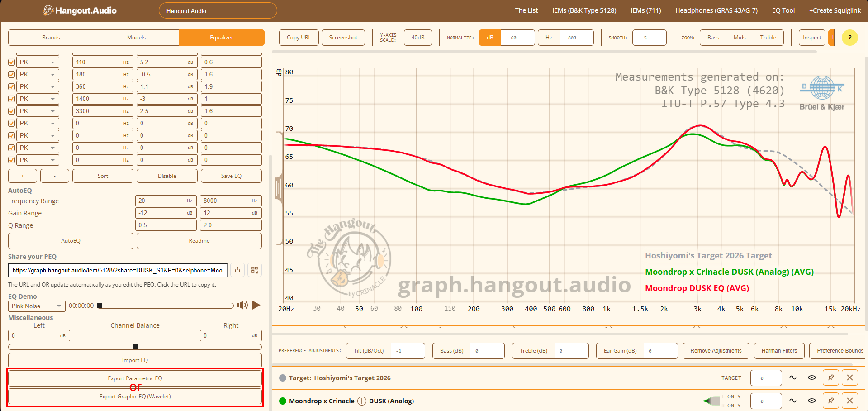Open the QR code for PEQ
The height and width of the screenshot is (411, 868).
[x=255, y=270]
